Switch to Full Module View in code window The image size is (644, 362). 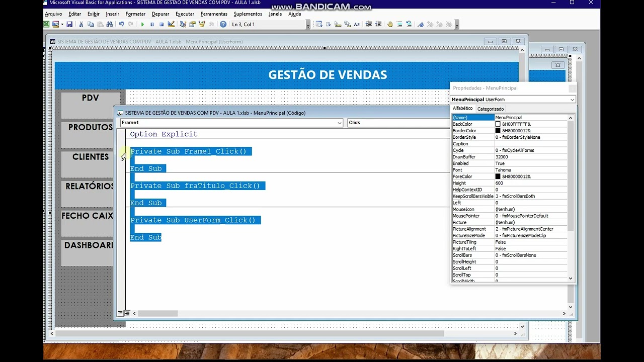pos(127,313)
